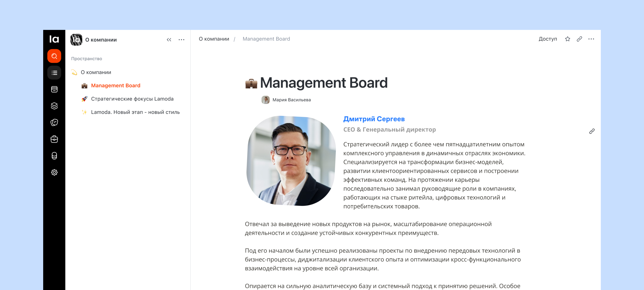Click О компании breadcrumb
Screen dimensions: 644x290
(214, 39)
